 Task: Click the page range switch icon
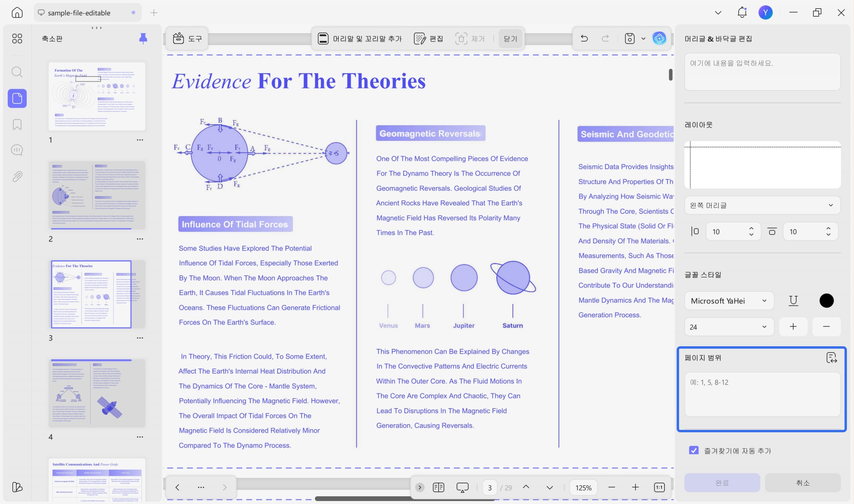831,358
